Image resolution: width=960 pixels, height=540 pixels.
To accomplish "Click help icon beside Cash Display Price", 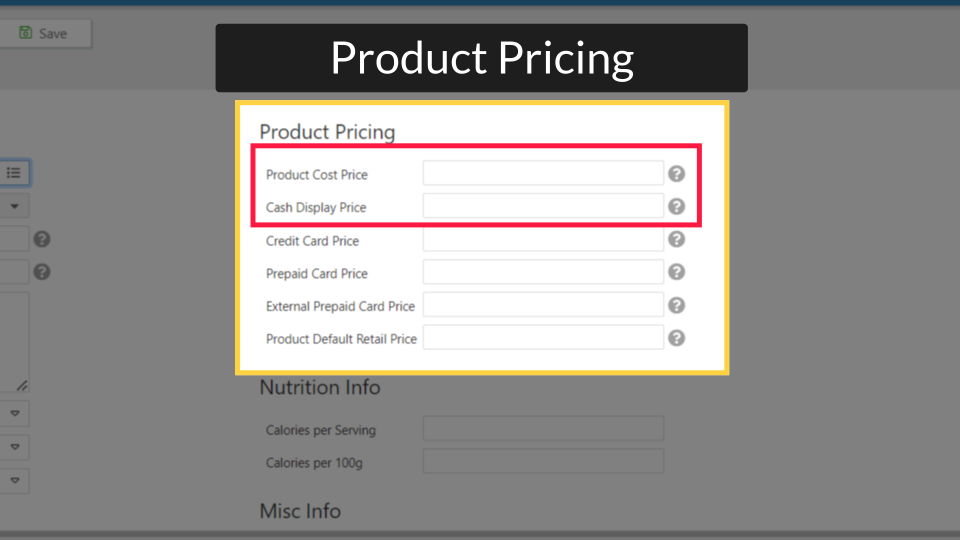I will coord(677,206).
